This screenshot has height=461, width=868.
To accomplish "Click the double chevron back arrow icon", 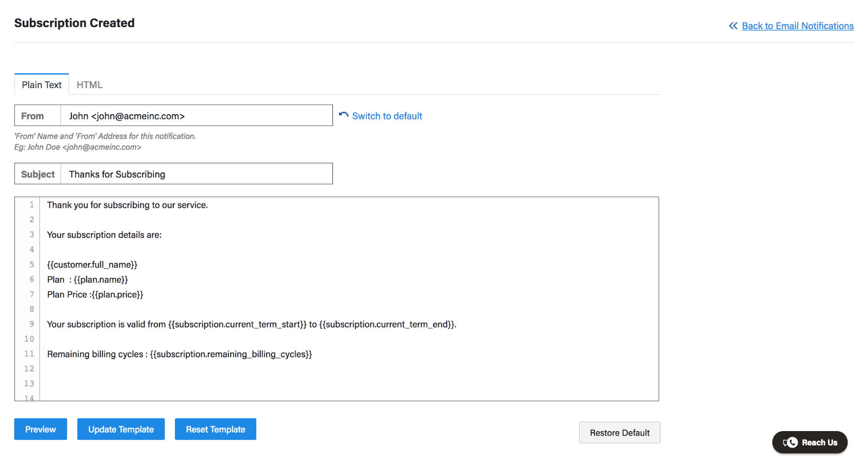I will click(733, 26).
